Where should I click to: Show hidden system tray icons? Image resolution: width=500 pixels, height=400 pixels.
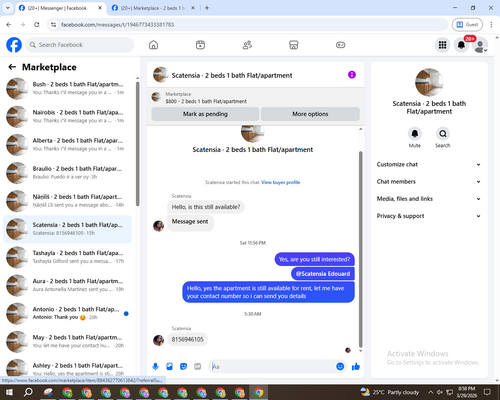click(x=431, y=392)
